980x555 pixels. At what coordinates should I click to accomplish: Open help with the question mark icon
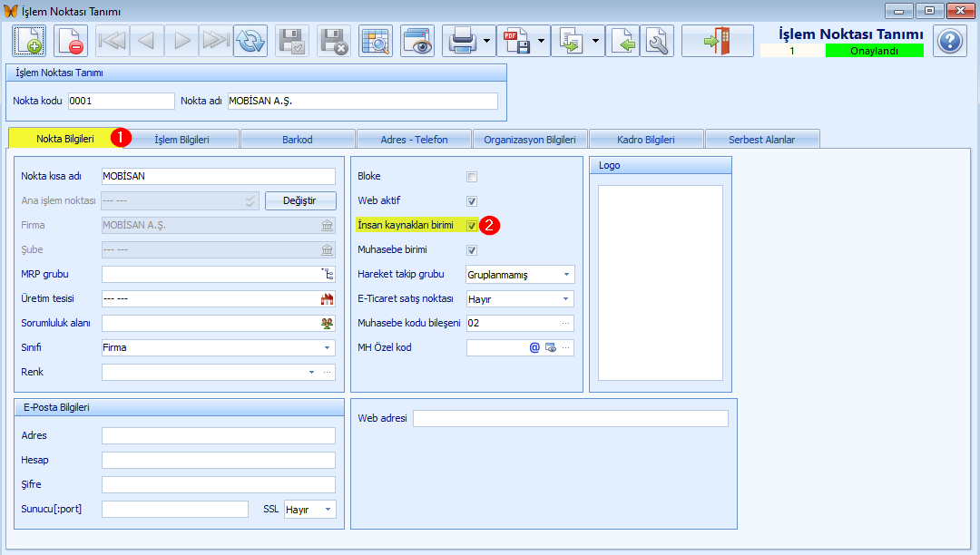950,41
